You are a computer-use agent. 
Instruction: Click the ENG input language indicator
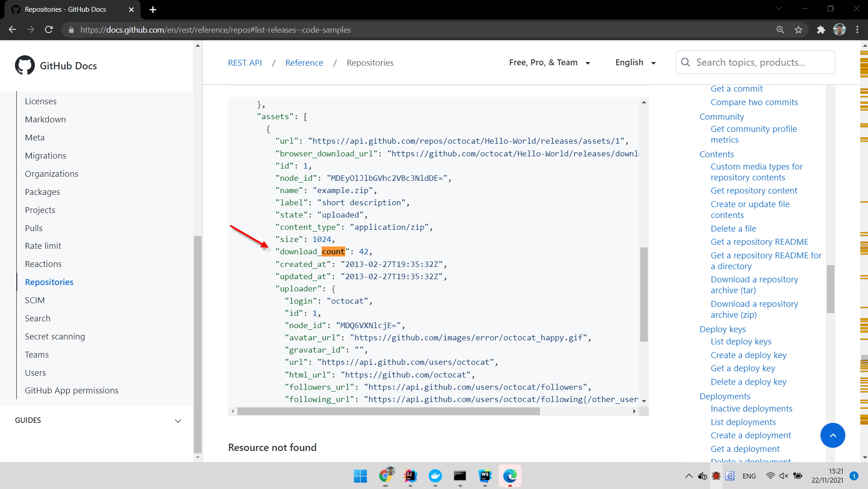[749, 476]
